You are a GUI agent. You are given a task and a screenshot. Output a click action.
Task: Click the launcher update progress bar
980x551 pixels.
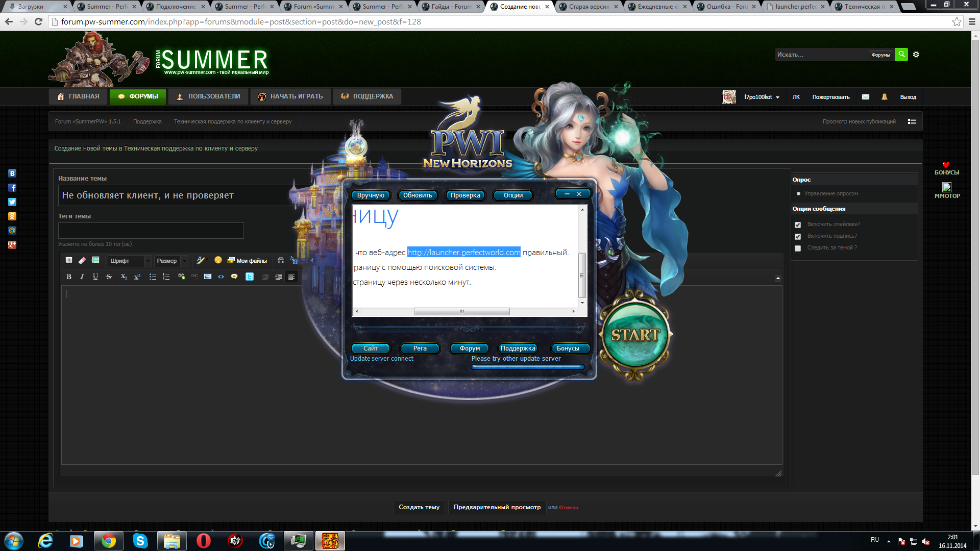coord(527,367)
